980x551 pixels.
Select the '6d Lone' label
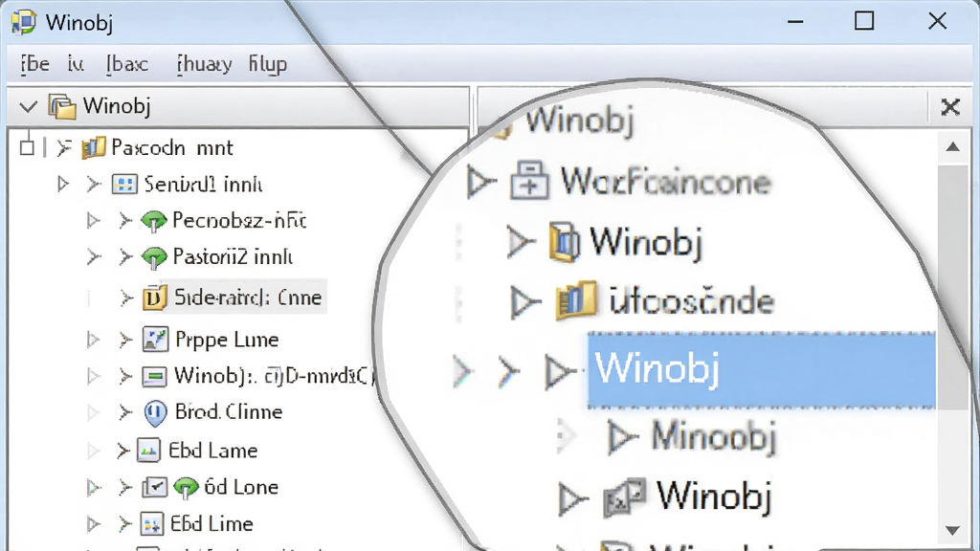click(241, 487)
